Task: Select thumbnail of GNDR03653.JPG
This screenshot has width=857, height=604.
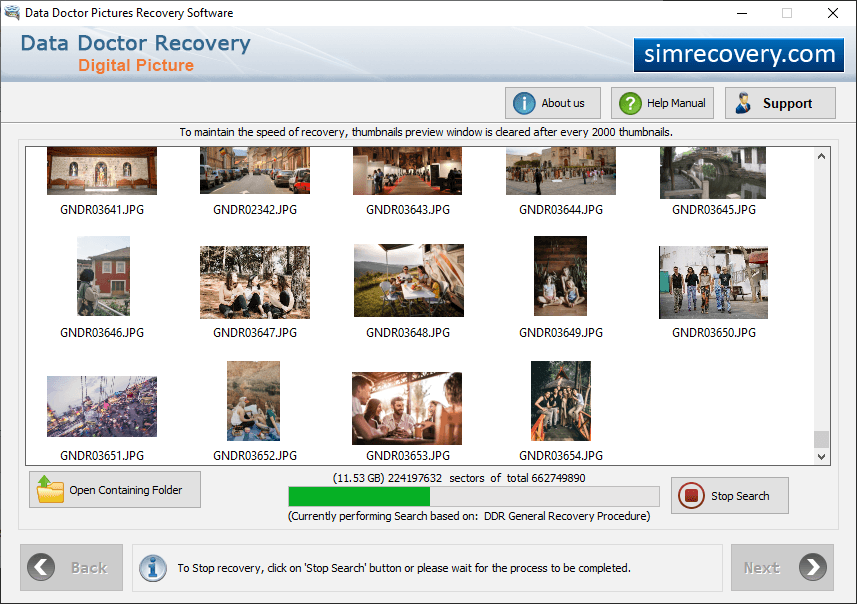Action: (x=407, y=408)
